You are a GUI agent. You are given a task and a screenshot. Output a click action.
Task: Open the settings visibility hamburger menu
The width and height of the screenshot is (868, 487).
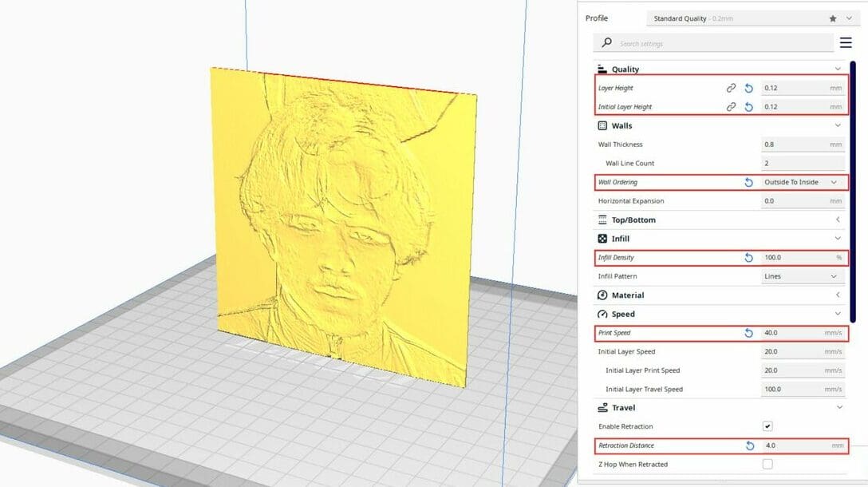pos(846,42)
